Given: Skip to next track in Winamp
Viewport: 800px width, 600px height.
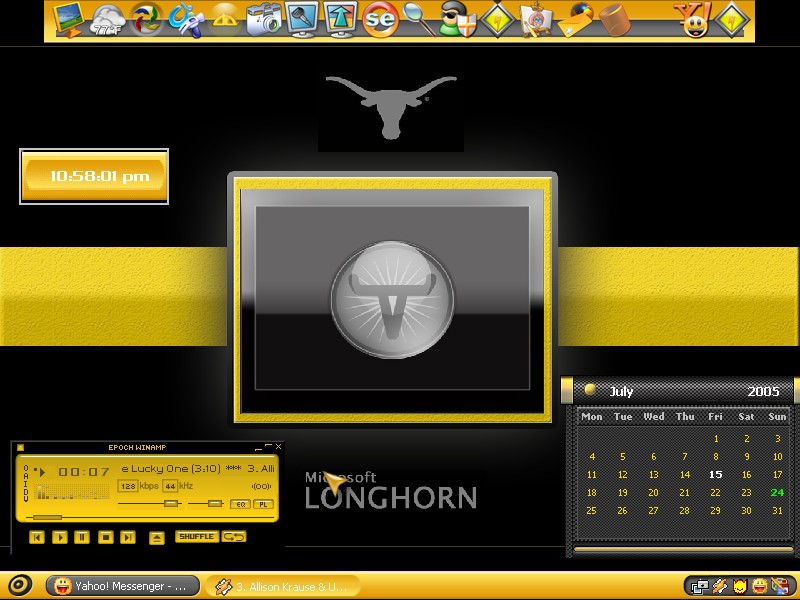Looking at the screenshot, I should point(128,537).
